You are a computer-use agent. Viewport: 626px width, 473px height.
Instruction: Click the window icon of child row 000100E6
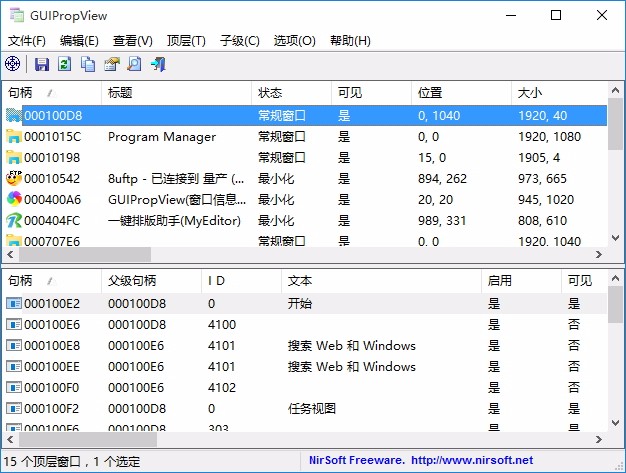point(14,325)
